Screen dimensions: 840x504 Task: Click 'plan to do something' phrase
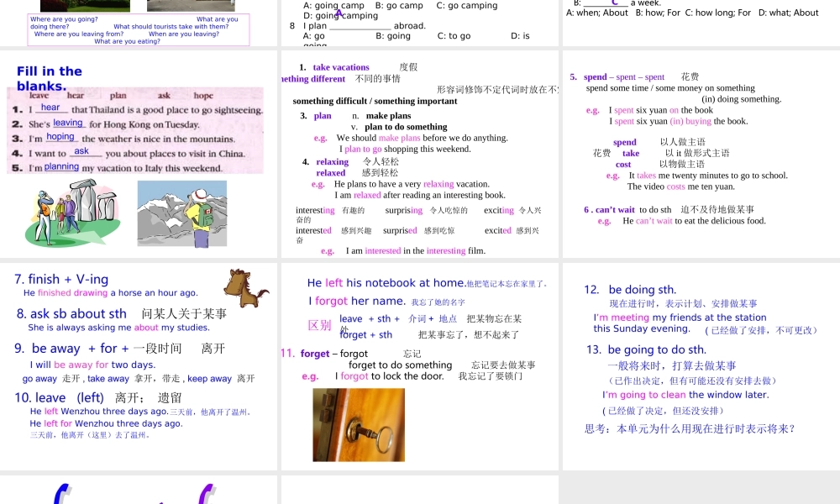tap(406, 127)
